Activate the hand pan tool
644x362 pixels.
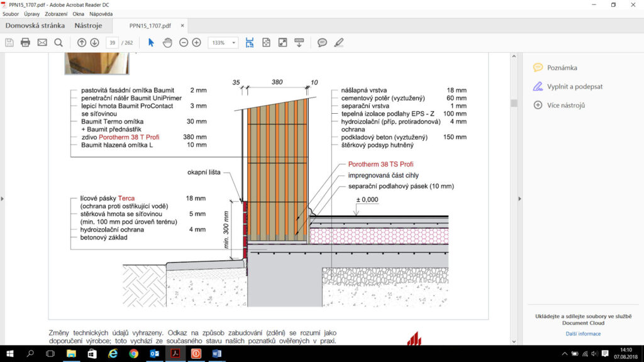[167, 43]
